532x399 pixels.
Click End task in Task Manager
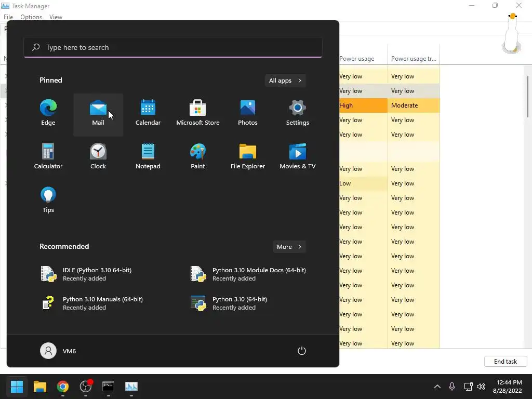[506, 362]
